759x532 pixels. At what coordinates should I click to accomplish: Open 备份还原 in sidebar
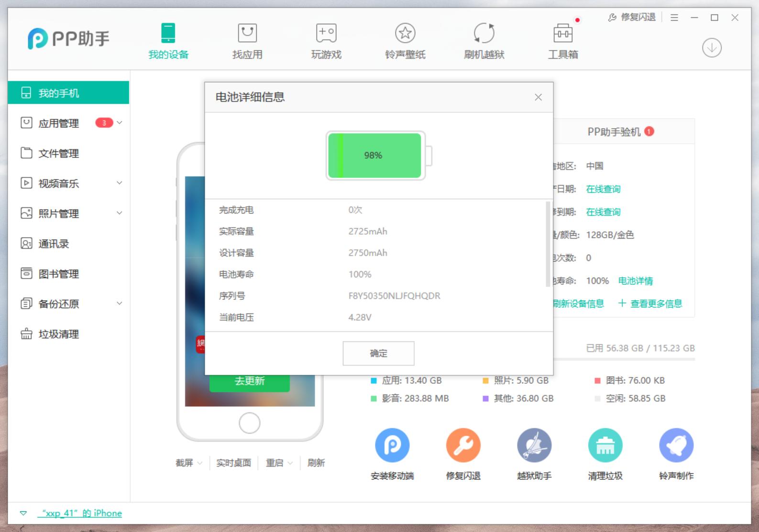pyautogui.click(x=58, y=304)
